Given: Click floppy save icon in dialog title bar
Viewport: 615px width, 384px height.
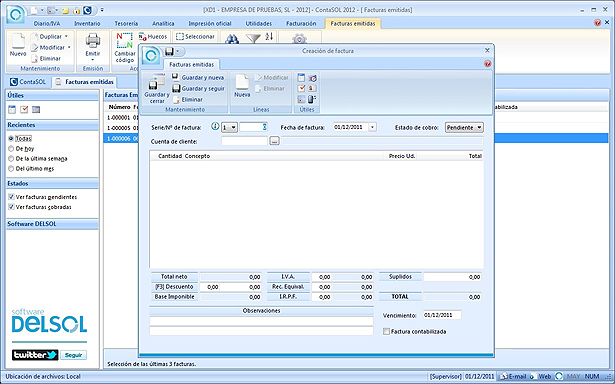Looking at the screenshot, I should pos(169,51).
